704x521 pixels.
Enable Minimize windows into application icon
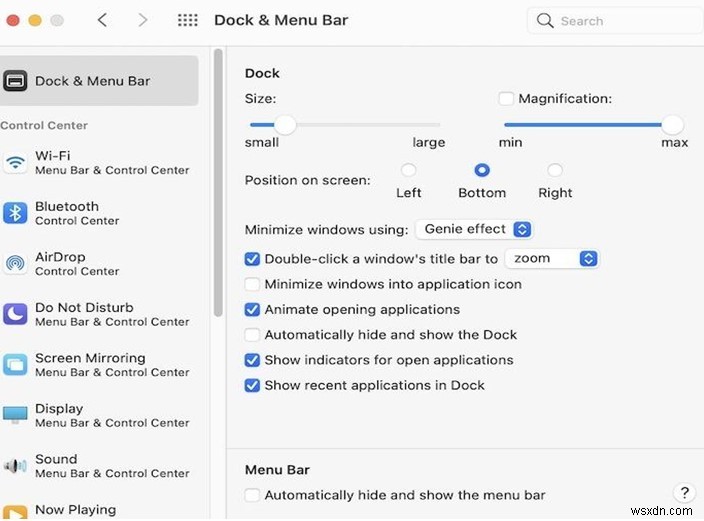point(252,284)
